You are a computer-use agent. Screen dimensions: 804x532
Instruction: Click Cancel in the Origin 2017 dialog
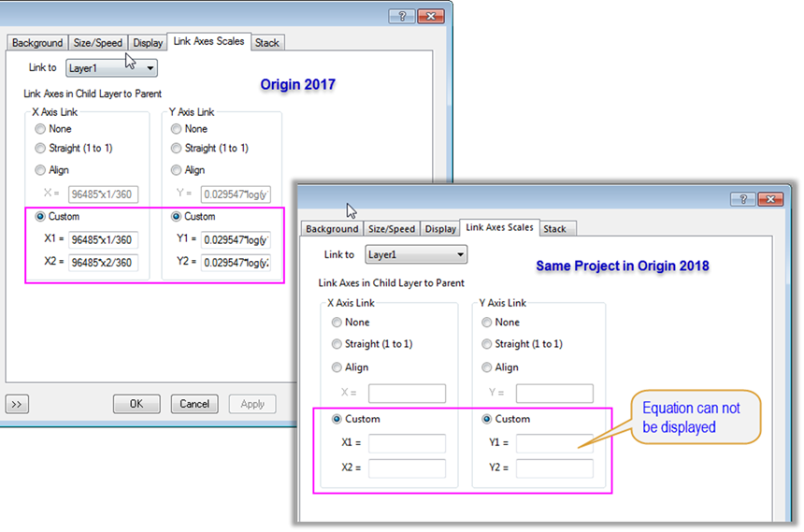(x=194, y=404)
